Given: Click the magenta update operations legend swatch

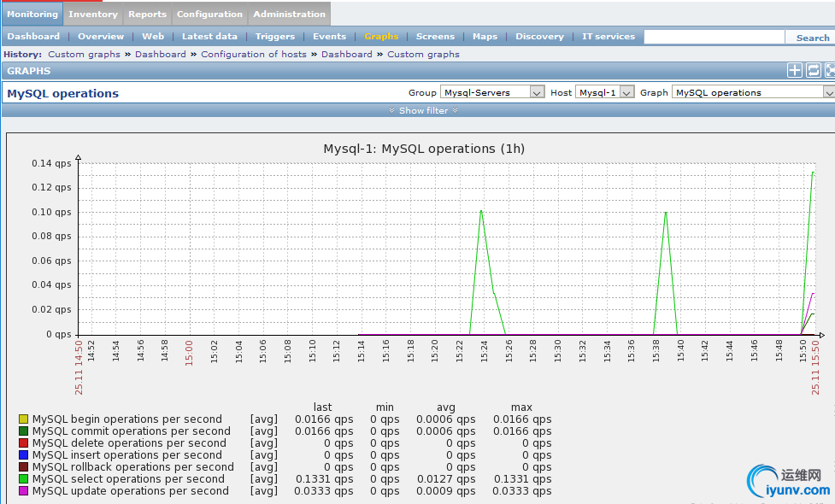Looking at the screenshot, I should point(24,491).
